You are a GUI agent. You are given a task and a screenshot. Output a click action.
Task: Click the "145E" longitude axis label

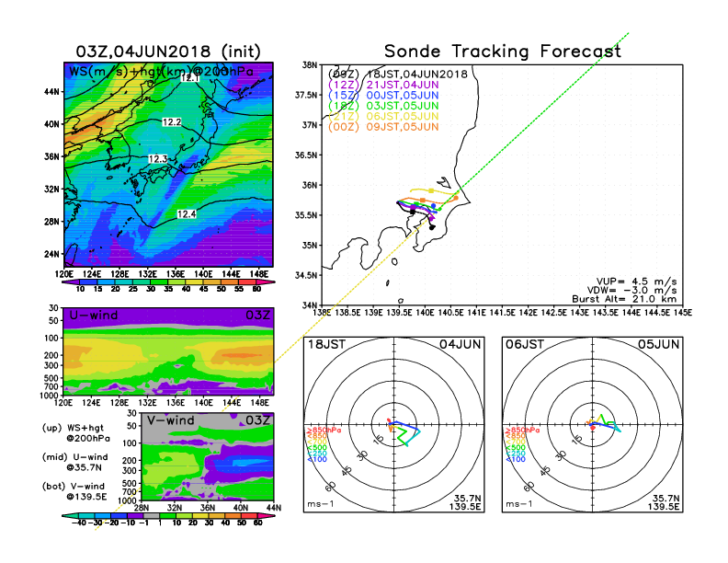682,313
